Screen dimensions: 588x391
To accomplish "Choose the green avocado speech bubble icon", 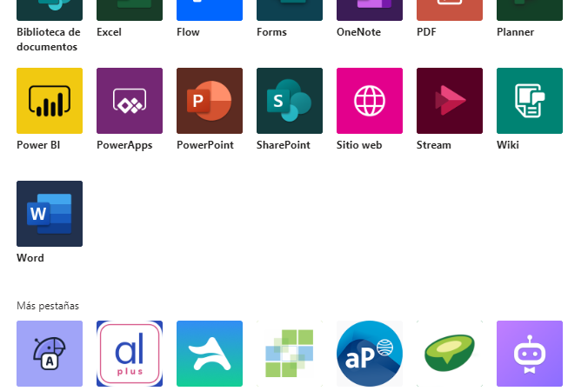I will click(450, 354).
